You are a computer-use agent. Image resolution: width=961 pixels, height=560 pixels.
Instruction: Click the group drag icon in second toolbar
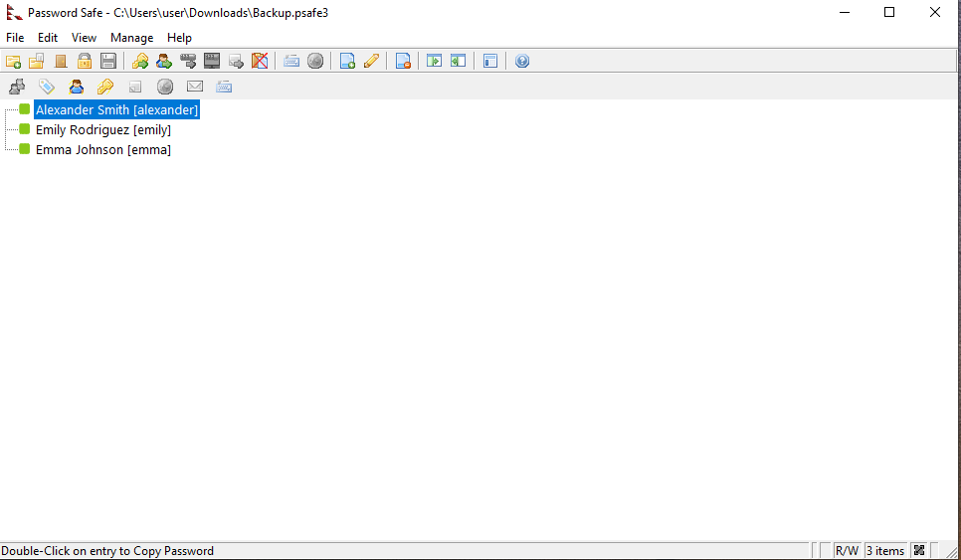click(x=17, y=87)
